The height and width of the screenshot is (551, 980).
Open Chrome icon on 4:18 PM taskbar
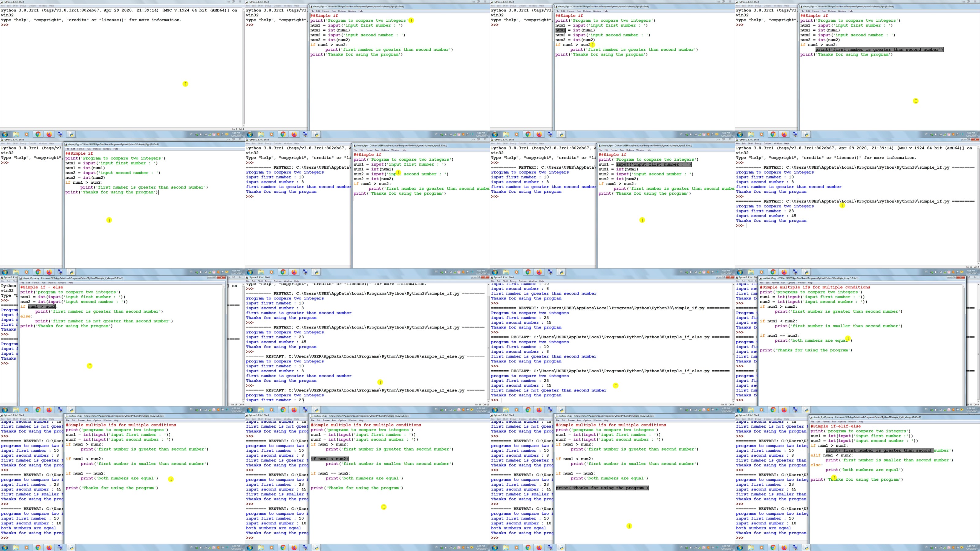(x=38, y=134)
